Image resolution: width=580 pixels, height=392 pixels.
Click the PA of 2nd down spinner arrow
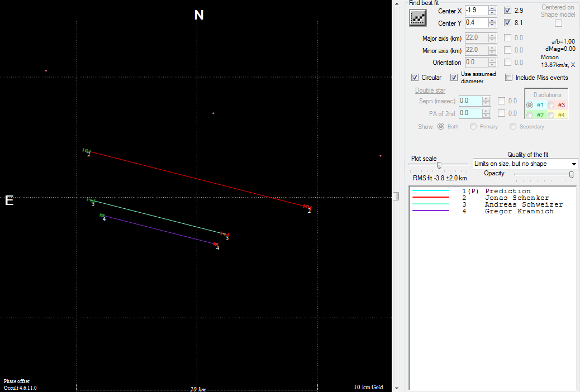coord(486,116)
